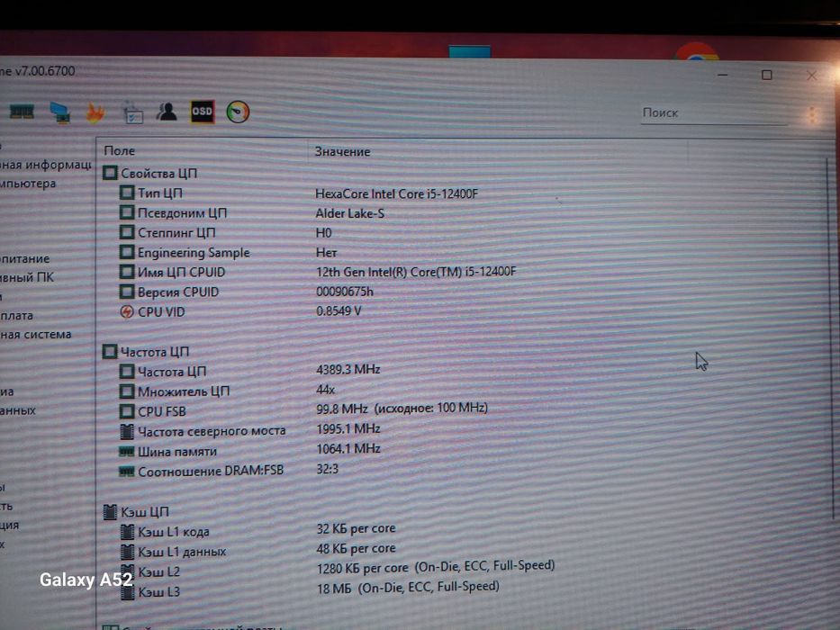Image resolution: width=840 pixels, height=630 pixels.
Task: Click the CPU FSB row icon
Action: [127, 411]
